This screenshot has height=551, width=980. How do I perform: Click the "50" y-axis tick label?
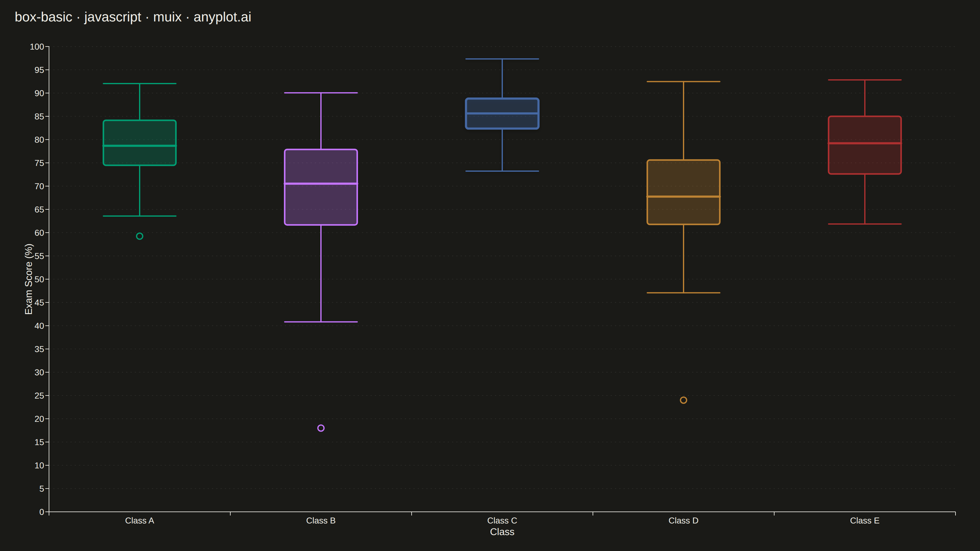tap(39, 279)
